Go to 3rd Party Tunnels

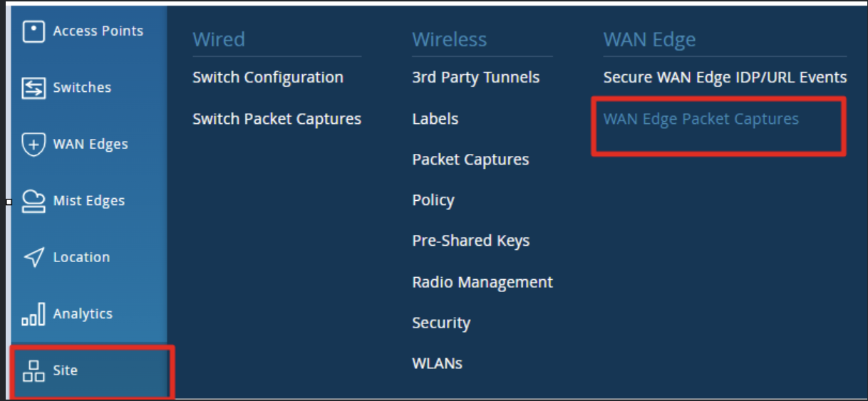[x=475, y=78]
